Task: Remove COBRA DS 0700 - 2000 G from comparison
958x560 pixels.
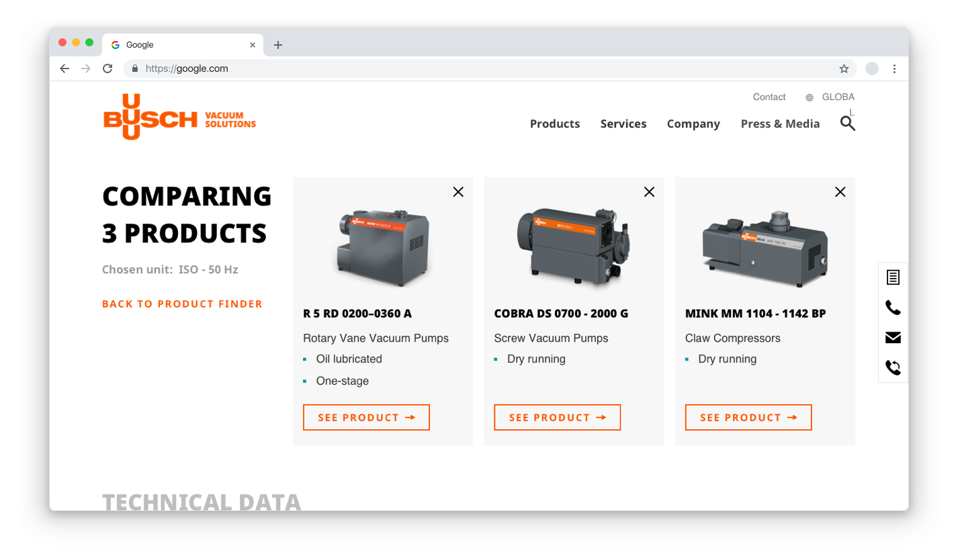Action: click(649, 192)
